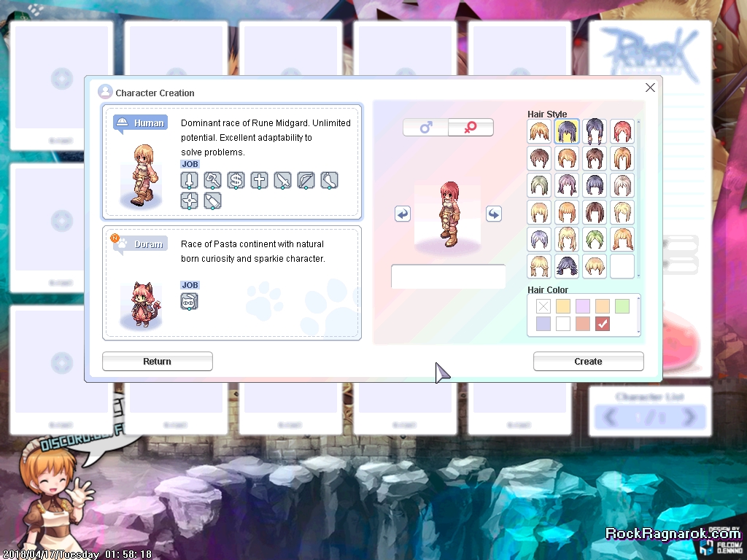
Task: Click the Thief job dagger icon
Action: [x=282, y=181]
